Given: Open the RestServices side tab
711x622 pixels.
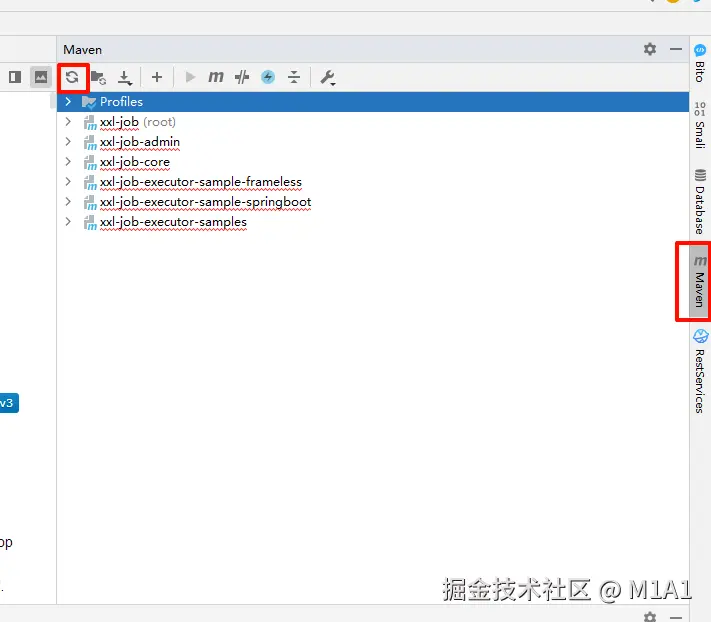Looking at the screenshot, I should [x=700, y=371].
